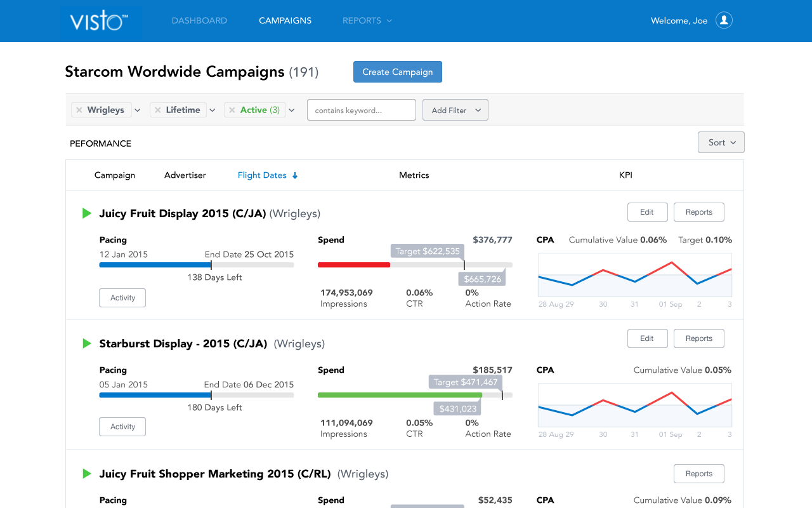Open the Sort dropdown
Screen dimensions: 812x508
tap(721, 142)
